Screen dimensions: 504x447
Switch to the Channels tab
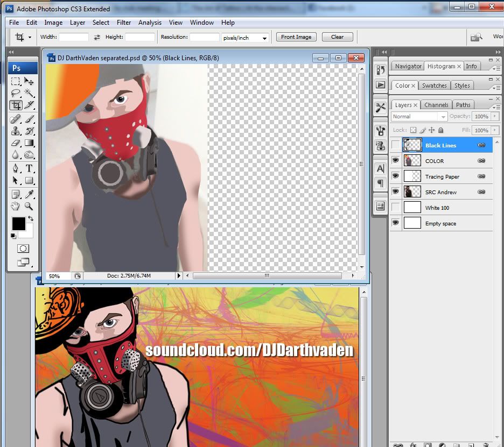[436, 105]
